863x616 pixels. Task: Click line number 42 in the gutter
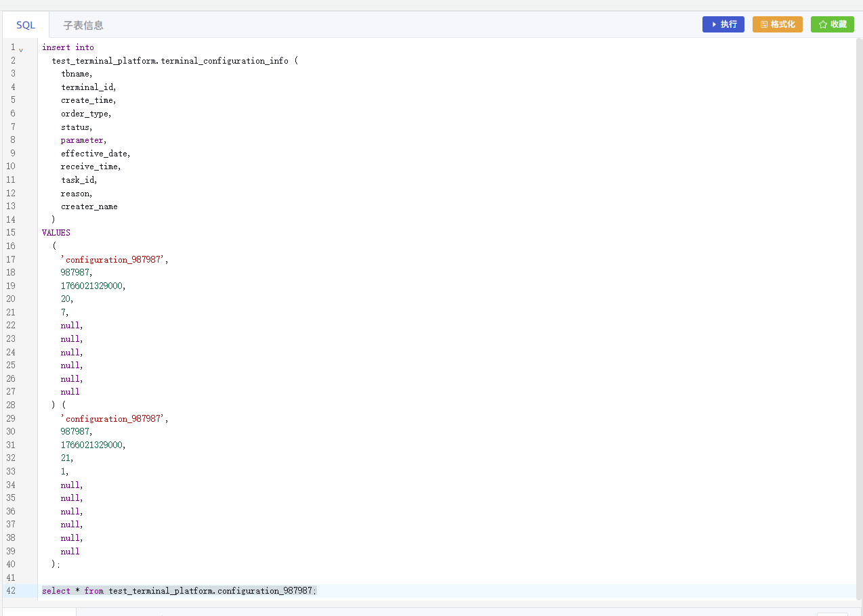(11, 591)
